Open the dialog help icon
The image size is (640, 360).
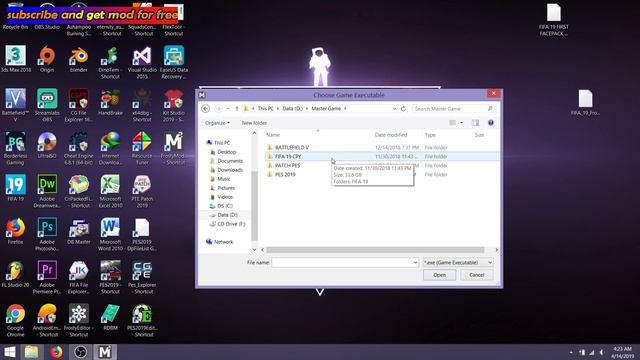[491, 122]
